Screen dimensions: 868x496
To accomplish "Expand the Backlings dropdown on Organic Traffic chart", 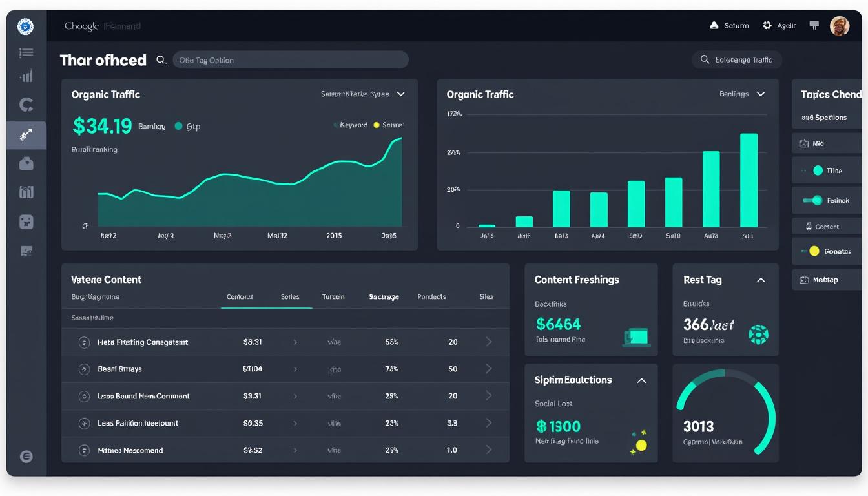I will tap(742, 94).
